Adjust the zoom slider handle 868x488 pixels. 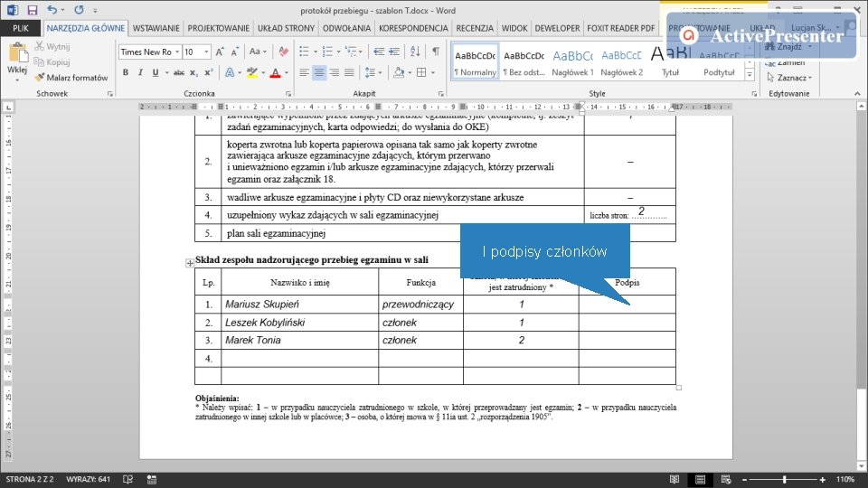785,480
